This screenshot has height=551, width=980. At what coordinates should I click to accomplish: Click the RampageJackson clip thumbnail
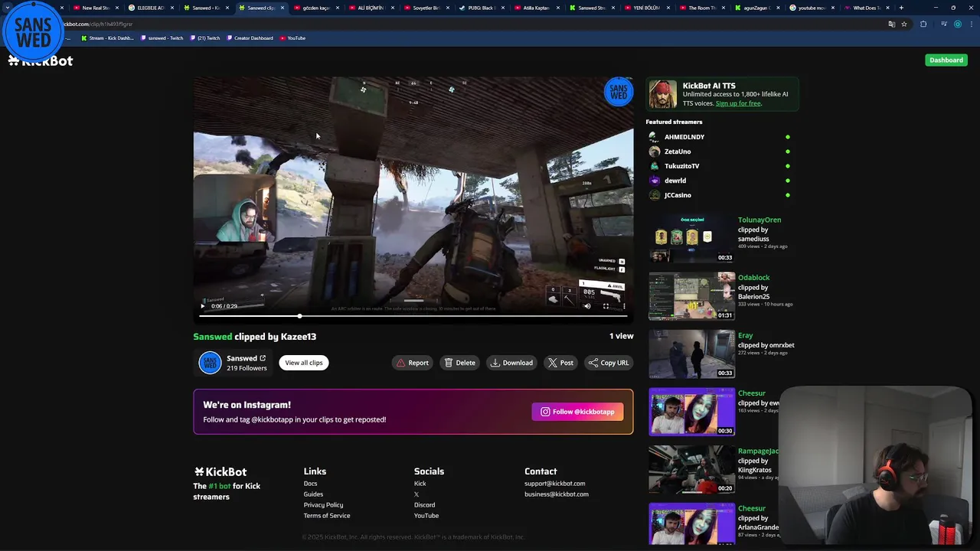(692, 469)
